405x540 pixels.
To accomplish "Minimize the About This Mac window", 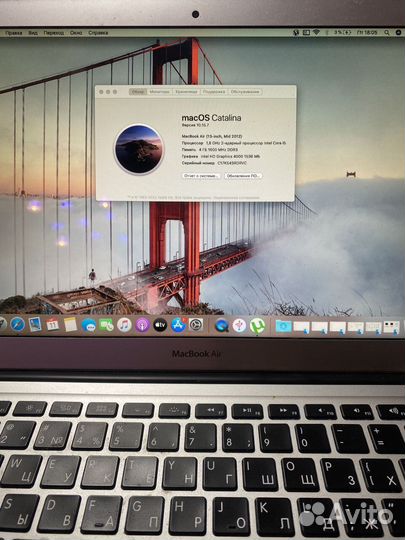I will coord(108,92).
